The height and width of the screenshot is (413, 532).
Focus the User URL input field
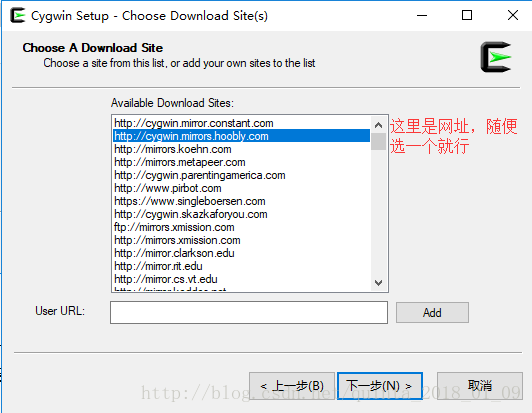[249, 312]
